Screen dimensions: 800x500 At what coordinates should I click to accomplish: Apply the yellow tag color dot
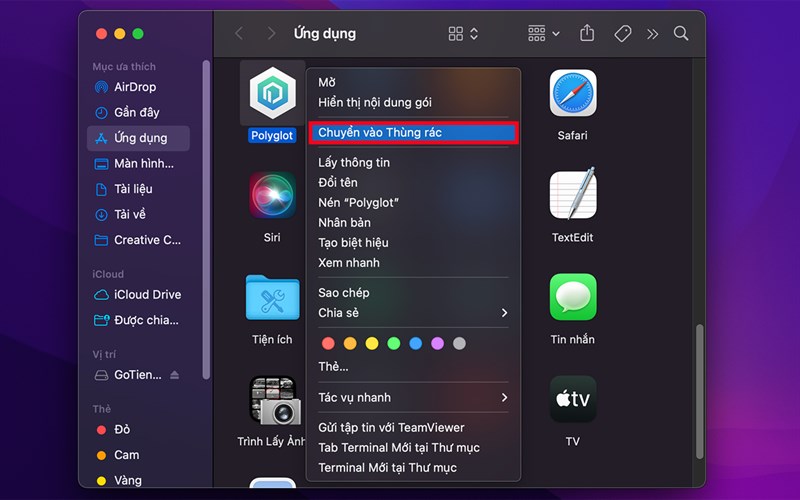coord(372,343)
